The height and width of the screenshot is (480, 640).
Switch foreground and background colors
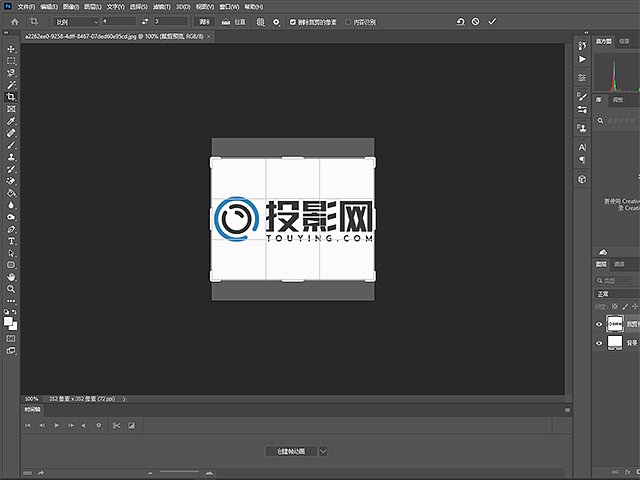coord(15,312)
